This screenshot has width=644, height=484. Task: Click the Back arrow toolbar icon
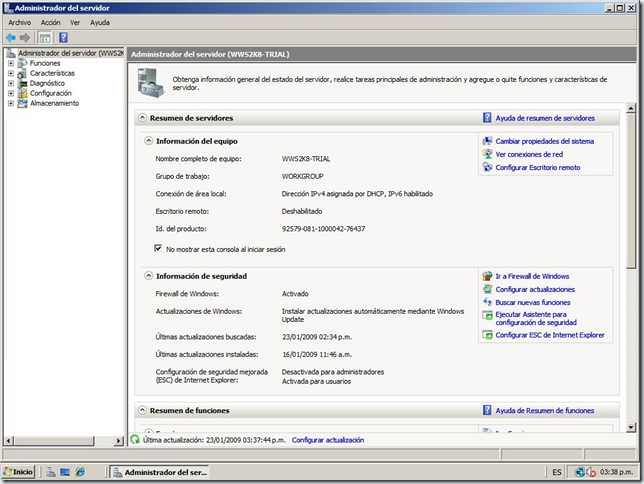(11, 38)
